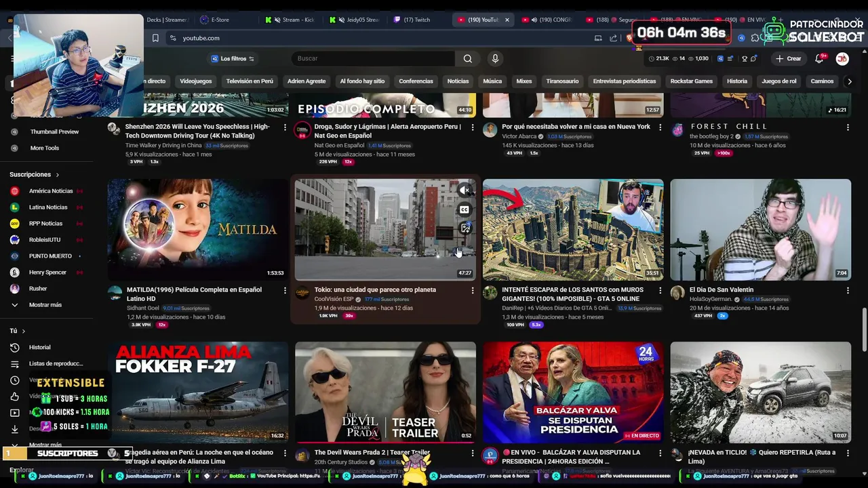Open options menu for Tokio video
The image size is (868, 488).
click(473, 290)
